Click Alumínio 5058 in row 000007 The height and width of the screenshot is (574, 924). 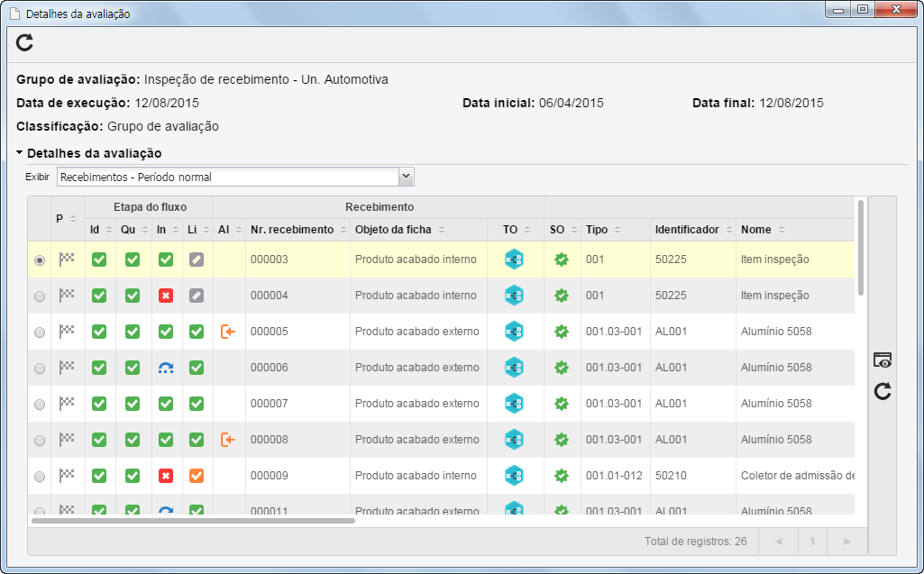pyautogui.click(x=776, y=404)
